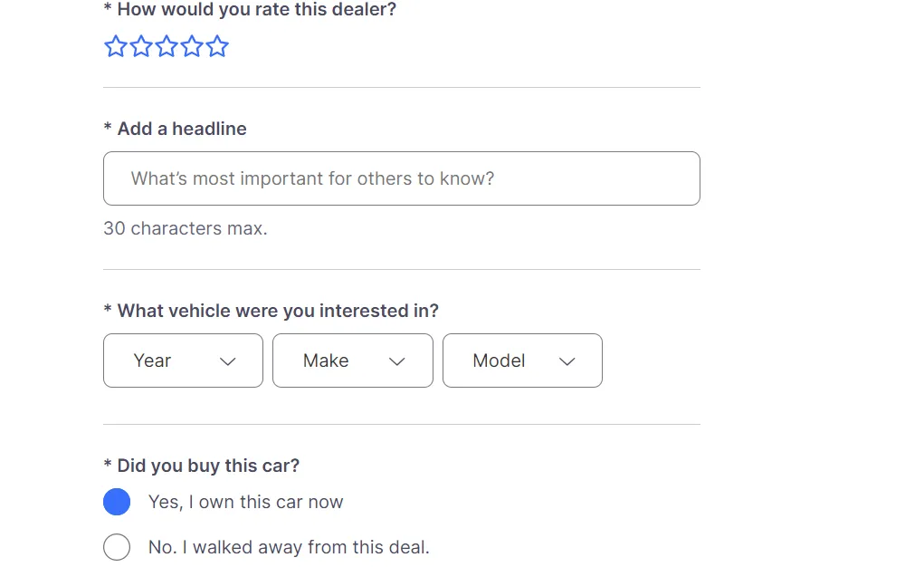
Task: Open the Make selector
Action: tap(353, 360)
